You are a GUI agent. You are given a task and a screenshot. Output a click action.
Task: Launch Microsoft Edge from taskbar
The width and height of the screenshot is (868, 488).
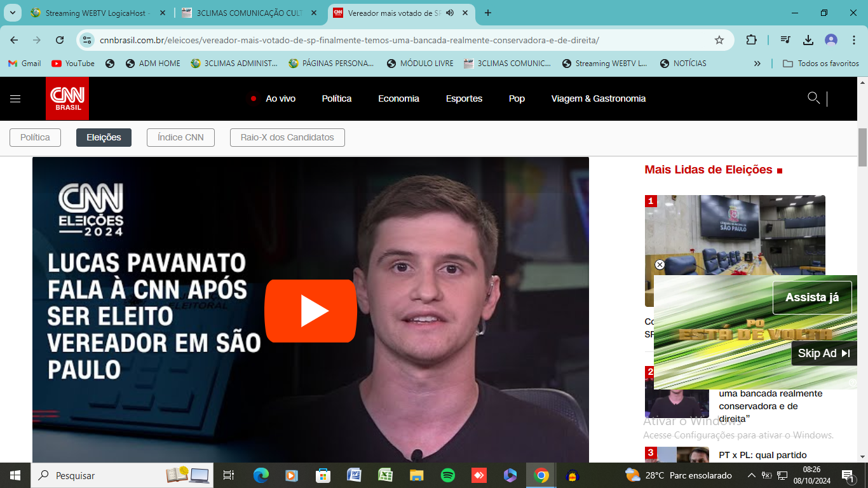[x=261, y=475]
